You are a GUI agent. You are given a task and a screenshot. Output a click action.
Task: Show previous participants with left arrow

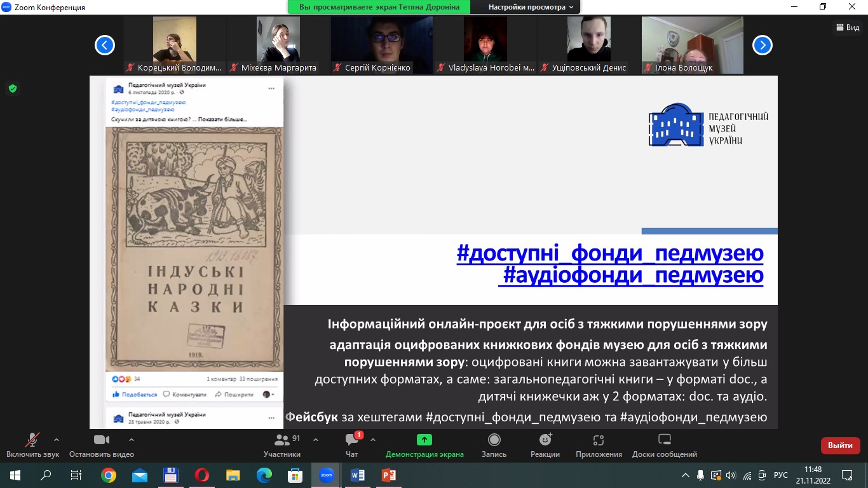pos(105,45)
